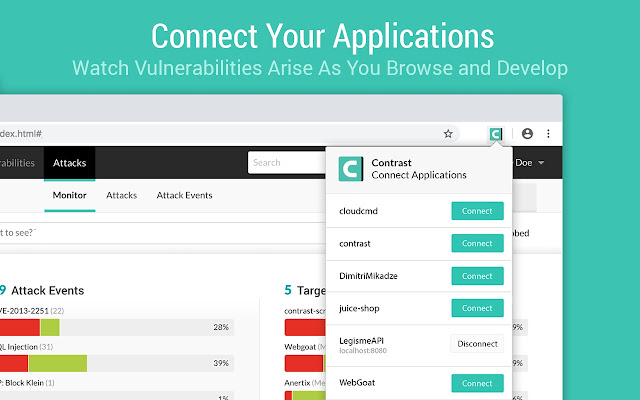This screenshot has width=640, height=400.
Task: Open the Attacks sub-tab
Action: click(121, 196)
